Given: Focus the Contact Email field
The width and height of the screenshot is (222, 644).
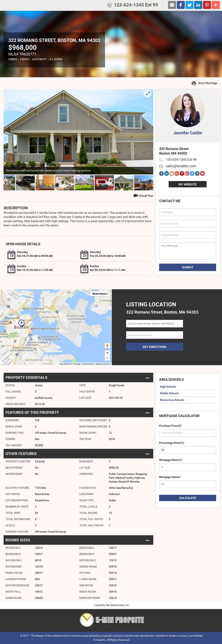Looking at the screenshot, I should (188, 223).
